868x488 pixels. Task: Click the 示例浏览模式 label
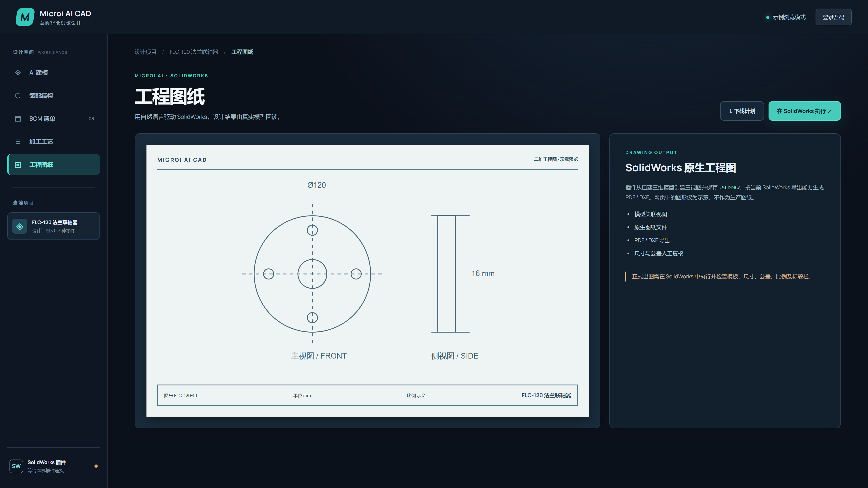789,17
